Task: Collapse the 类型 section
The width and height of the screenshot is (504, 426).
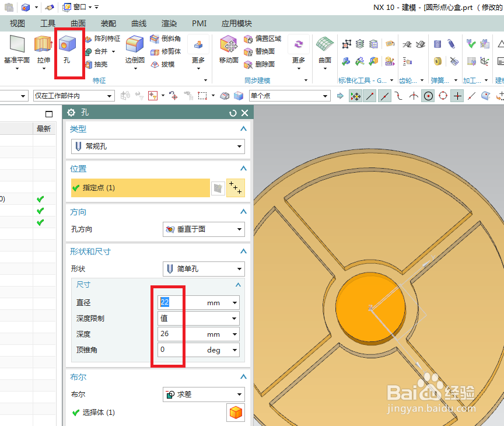Action: (x=243, y=129)
